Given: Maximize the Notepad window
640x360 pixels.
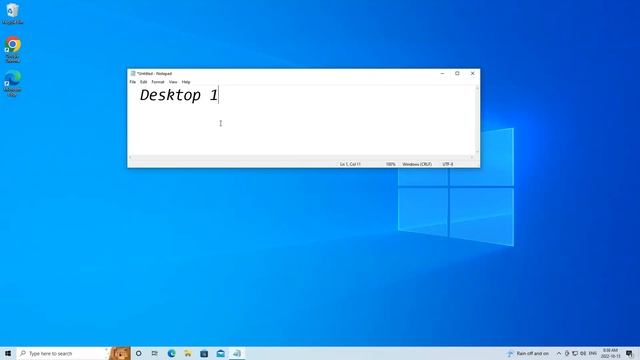Looking at the screenshot, I should [457, 73].
